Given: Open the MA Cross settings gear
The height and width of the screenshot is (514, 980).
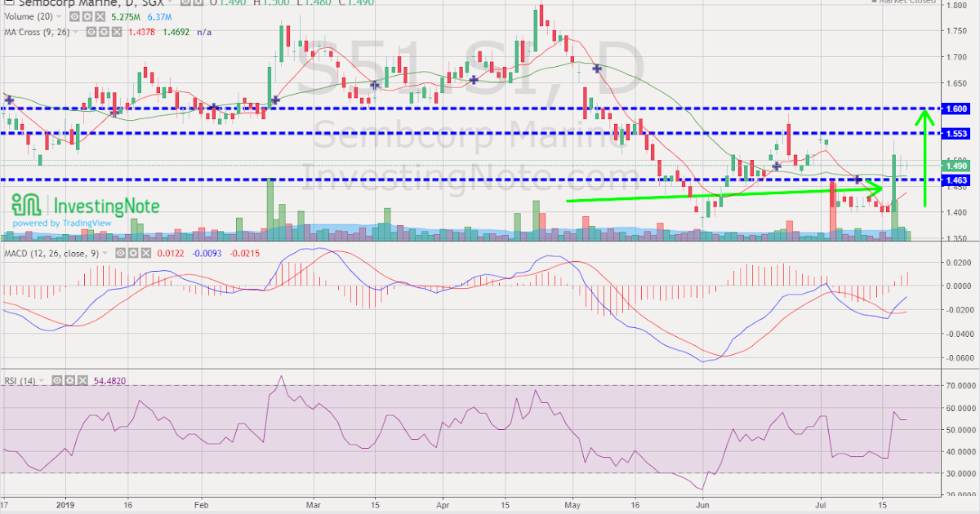Looking at the screenshot, I should pos(105,32).
